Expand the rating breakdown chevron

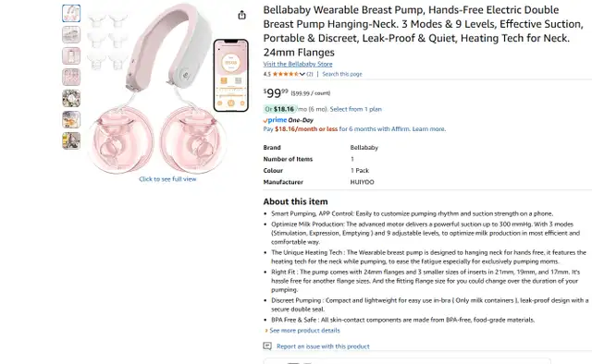coord(302,74)
